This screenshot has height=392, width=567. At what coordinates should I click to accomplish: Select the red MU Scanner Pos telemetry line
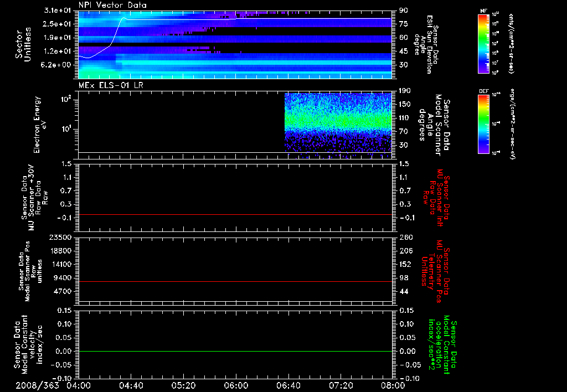coord(235,281)
